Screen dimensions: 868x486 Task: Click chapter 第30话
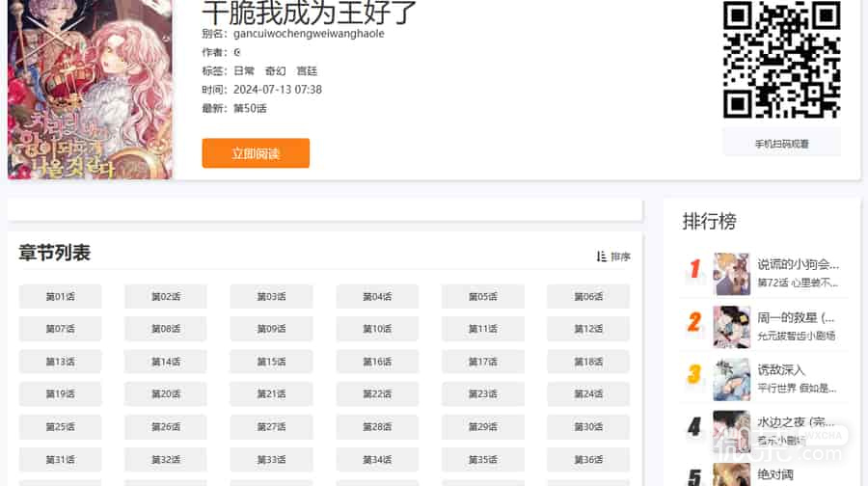pyautogui.click(x=588, y=427)
